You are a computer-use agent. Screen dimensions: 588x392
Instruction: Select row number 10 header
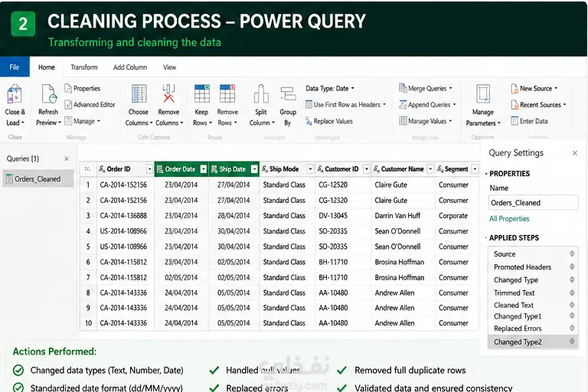pyautogui.click(x=88, y=323)
